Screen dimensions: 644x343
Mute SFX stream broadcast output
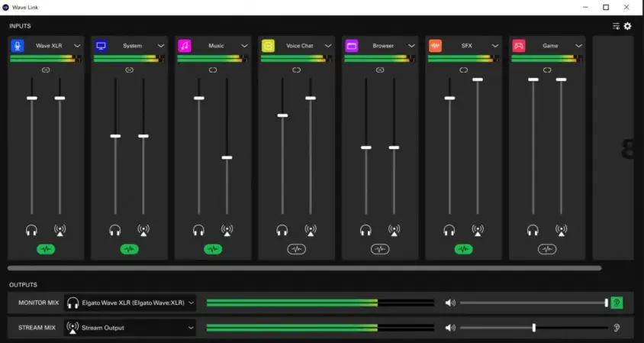click(x=478, y=230)
